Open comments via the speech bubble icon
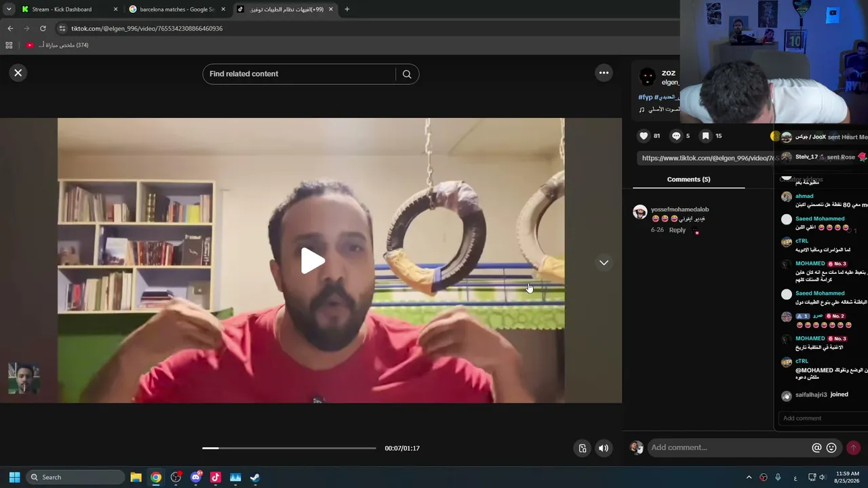Screen dimensions: 868x488 676,136
